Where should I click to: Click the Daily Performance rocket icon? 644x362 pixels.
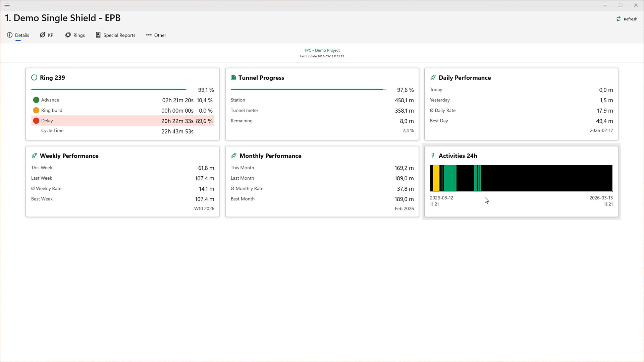point(433,78)
